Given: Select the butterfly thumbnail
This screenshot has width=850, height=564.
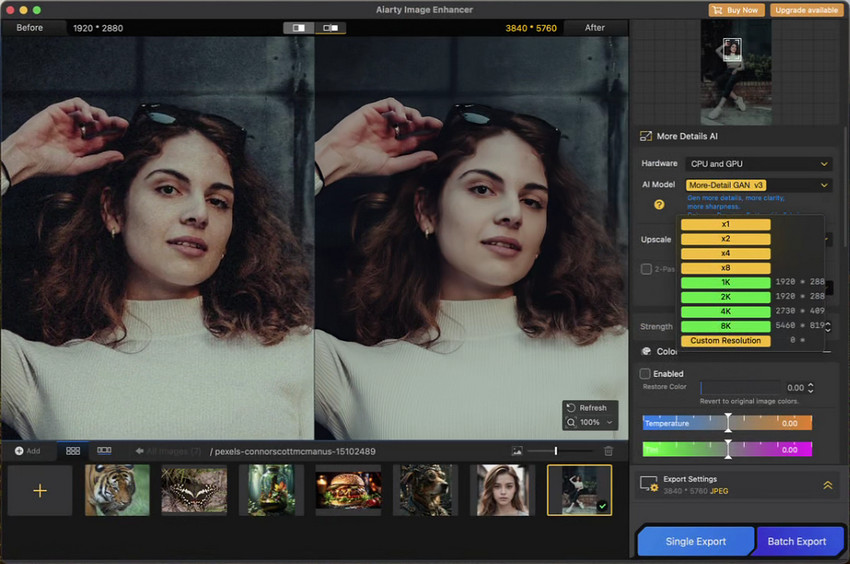Looking at the screenshot, I should coord(194,490).
